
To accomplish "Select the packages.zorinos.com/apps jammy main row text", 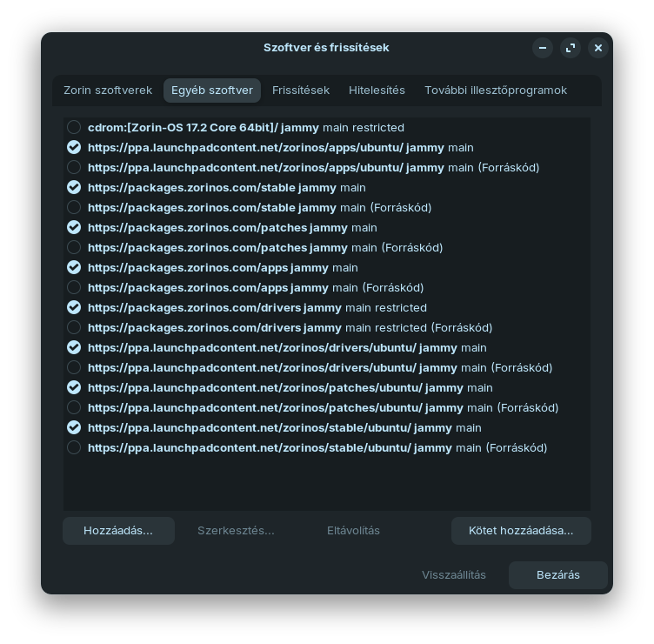I will pyautogui.click(x=223, y=267).
